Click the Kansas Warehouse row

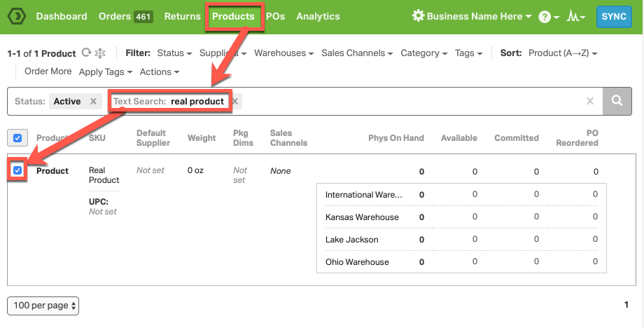coord(461,217)
